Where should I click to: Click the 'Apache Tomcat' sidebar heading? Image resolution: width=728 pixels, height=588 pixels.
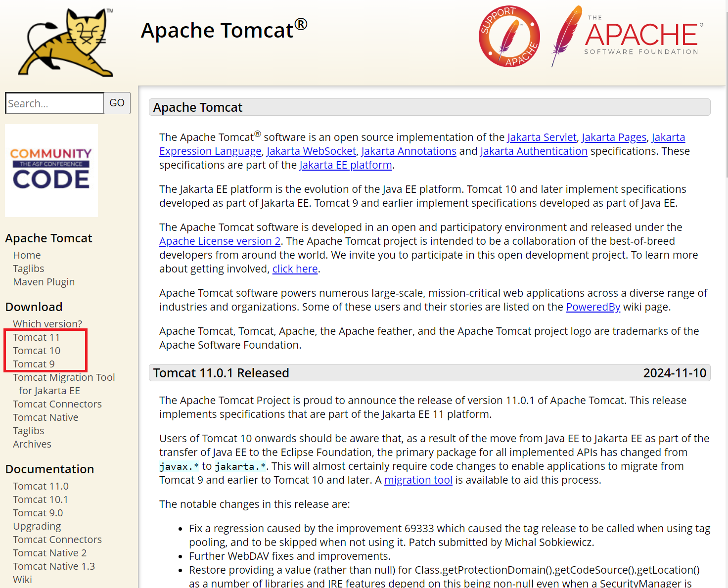pos(49,238)
